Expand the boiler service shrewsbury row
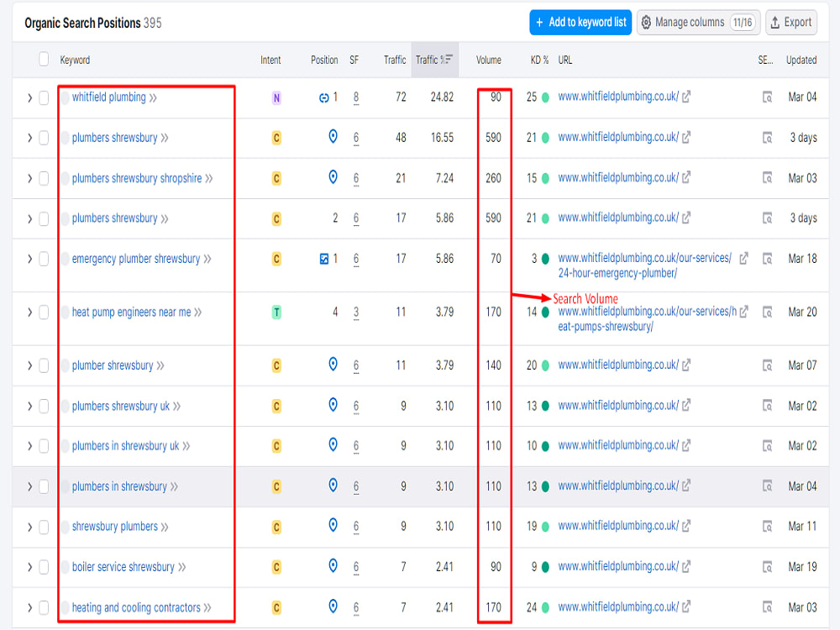 [x=29, y=567]
